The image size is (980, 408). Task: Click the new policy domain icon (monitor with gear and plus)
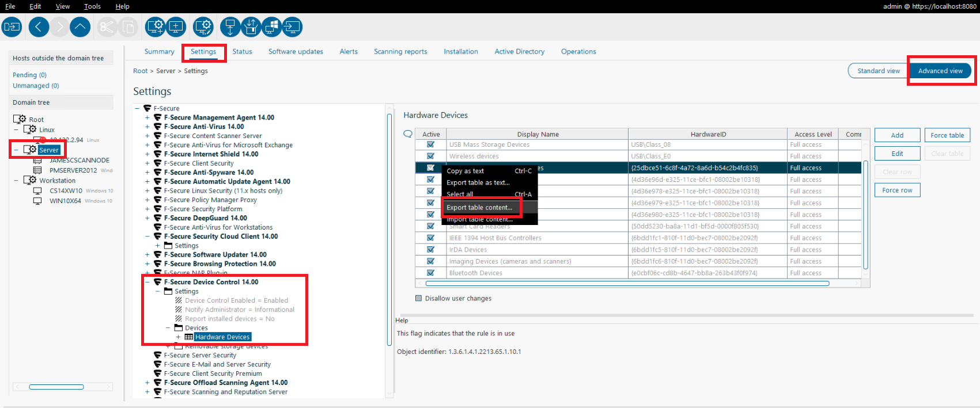coord(155,27)
